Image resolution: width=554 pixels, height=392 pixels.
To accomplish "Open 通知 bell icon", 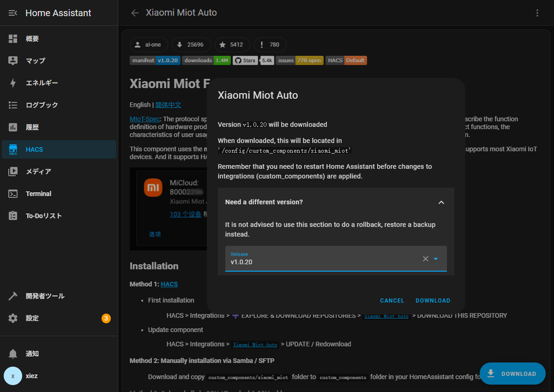I will coord(13,354).
